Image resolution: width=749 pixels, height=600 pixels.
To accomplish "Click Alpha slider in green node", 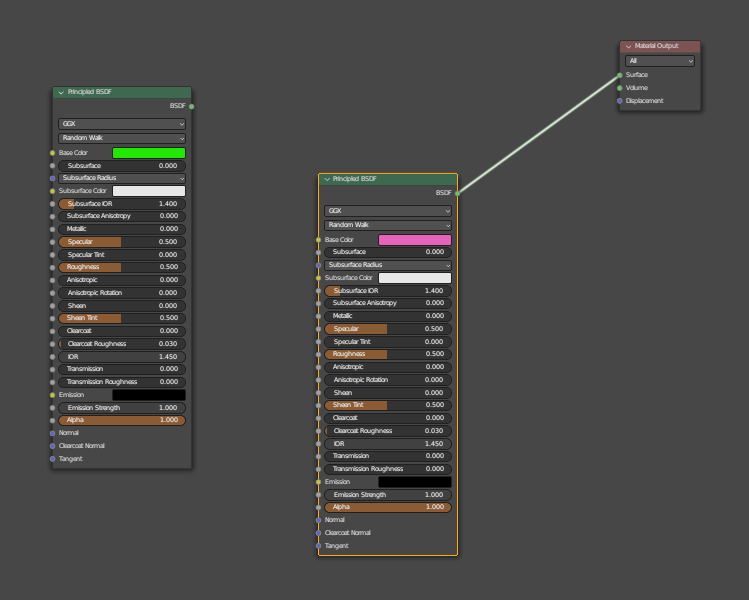I will point(122,420).
